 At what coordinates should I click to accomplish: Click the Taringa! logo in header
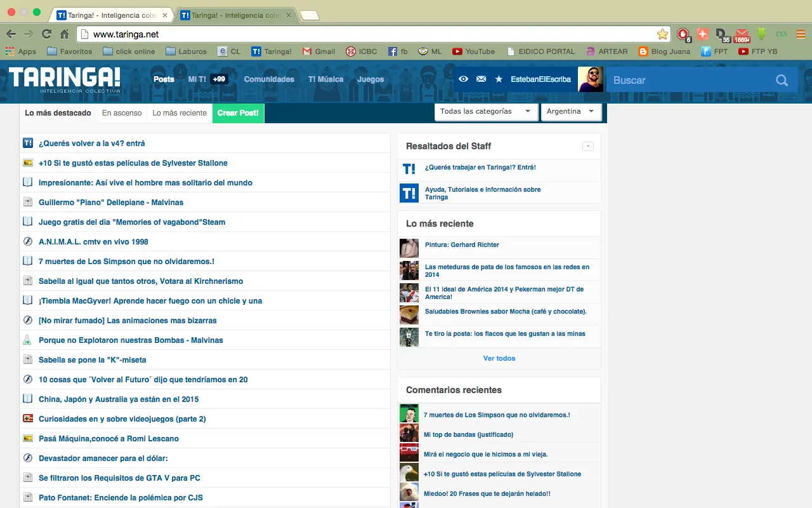pyautogui.click(x=64, y=80)
